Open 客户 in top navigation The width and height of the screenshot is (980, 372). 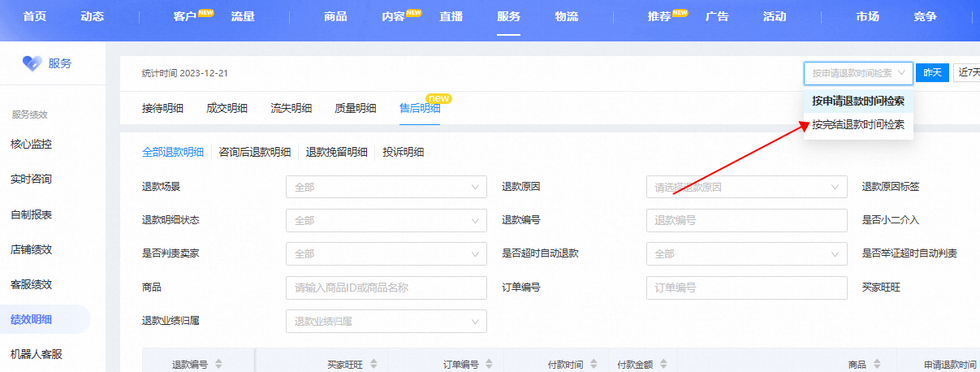(x=185, y=16)
